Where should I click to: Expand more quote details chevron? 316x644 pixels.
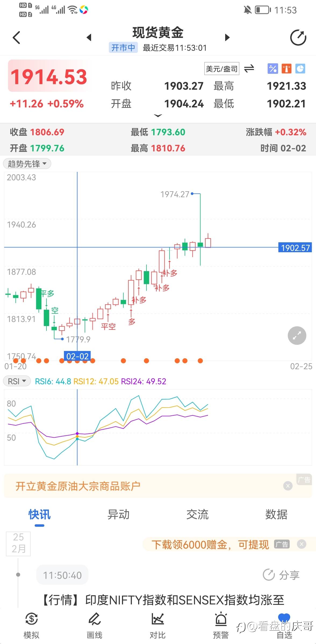click(x=158, y=116)
